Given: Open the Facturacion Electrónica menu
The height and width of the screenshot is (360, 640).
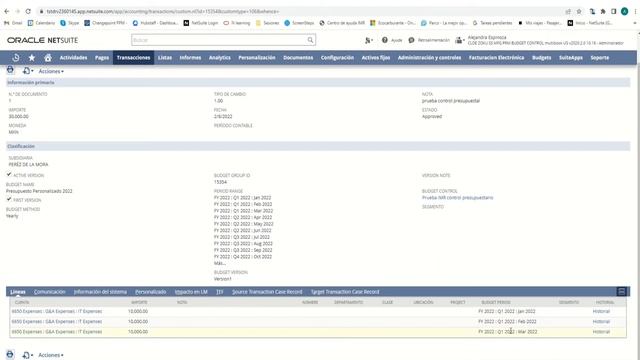Looking at the screenshot, I should (496, 58).
